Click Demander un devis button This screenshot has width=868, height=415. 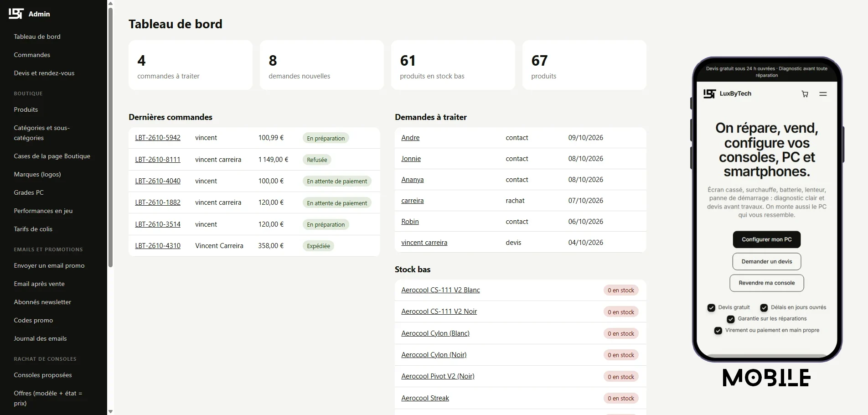(x=767, y=261)
